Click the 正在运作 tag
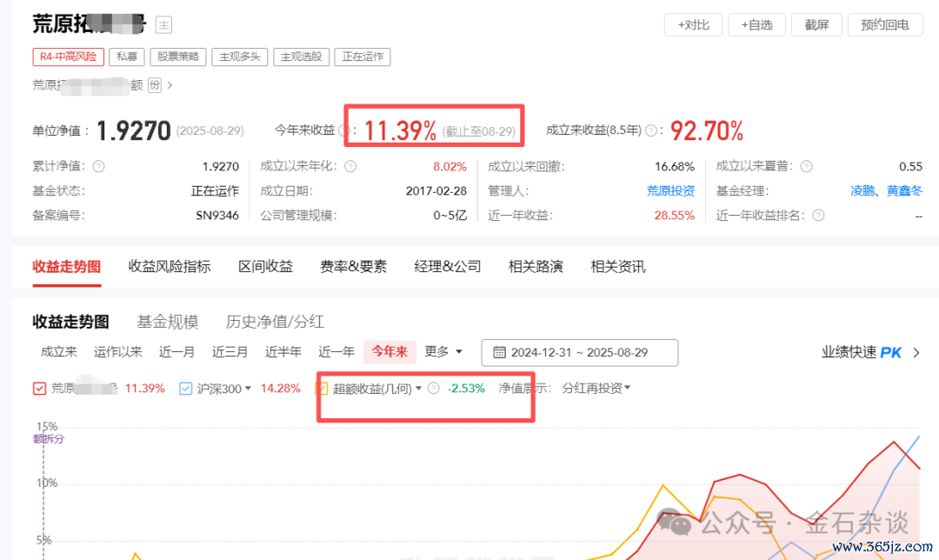The width and height of the screenshot is (939, 560). click(363, 57)
